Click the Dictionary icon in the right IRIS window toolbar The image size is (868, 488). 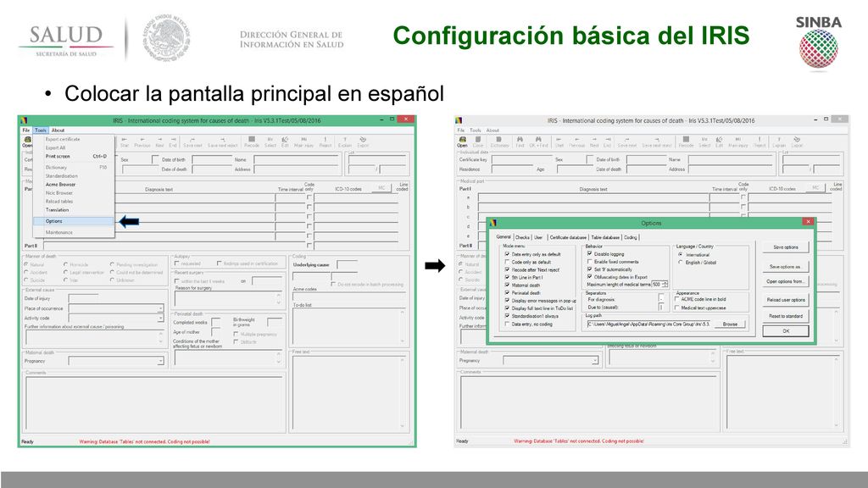click(x=499, y=141)
